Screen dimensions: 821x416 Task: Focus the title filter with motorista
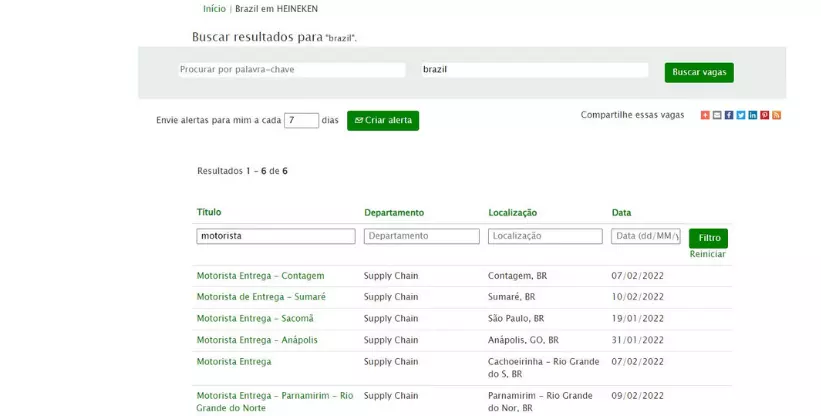[276, 236]
